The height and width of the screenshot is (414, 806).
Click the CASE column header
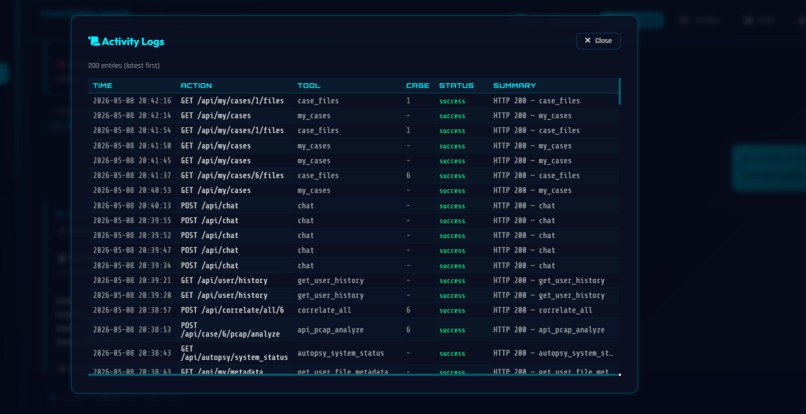[417, 85]
